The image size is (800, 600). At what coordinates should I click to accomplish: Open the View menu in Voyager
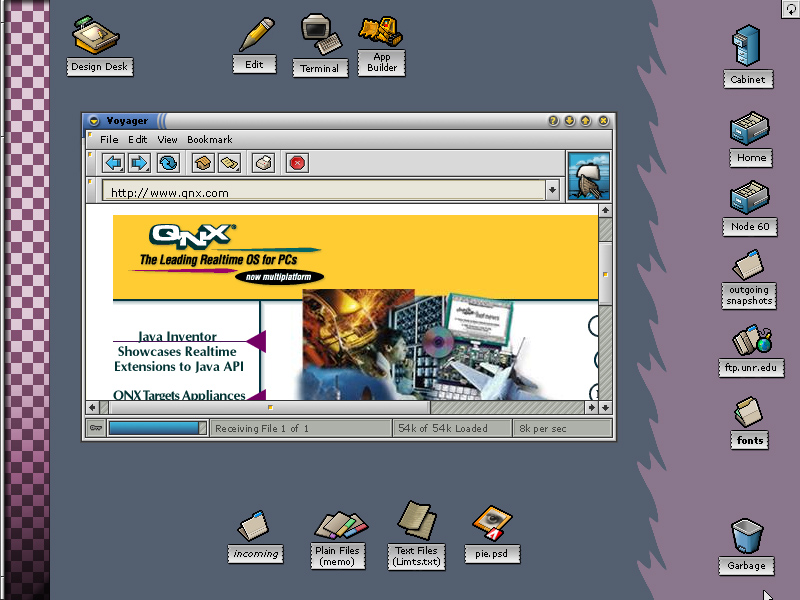pyautogui.click(x=167, y=140)
